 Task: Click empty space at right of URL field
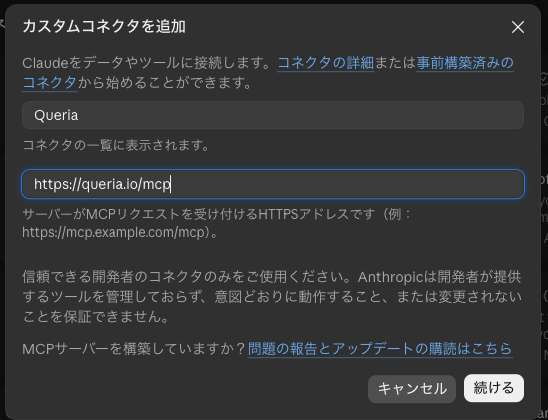coord(349,184)
